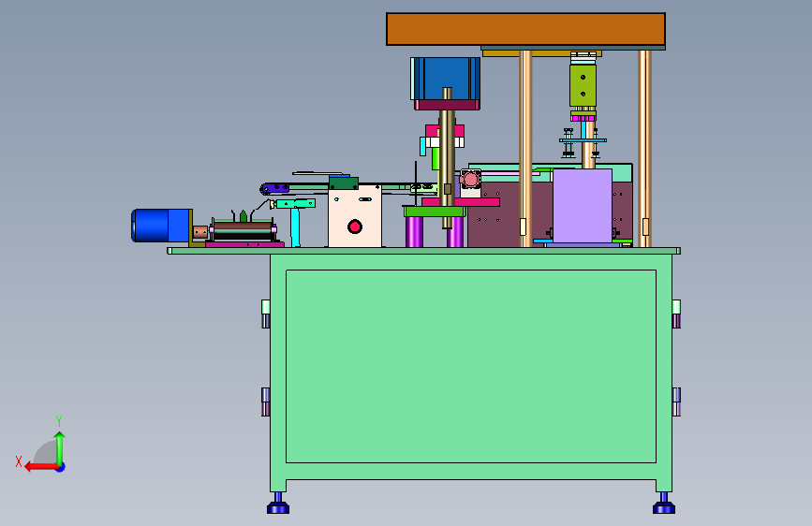Click the red X axis arrow on triad
The image size is (812, 526).
click(41, 467)
